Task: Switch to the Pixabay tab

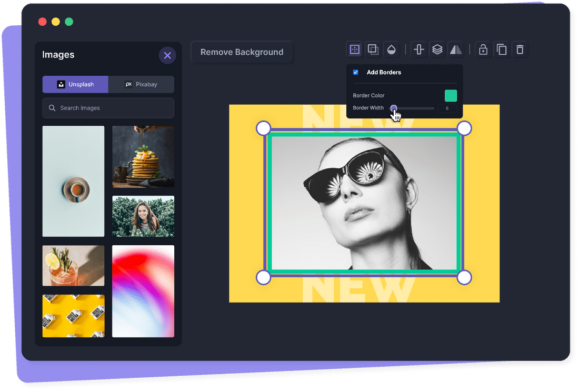Action: click(x=141, y=84)
